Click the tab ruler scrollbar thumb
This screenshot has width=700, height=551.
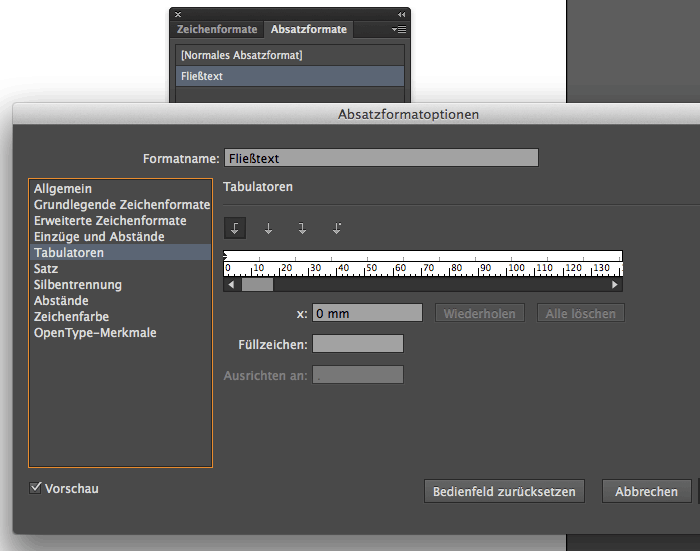[257, 284]
